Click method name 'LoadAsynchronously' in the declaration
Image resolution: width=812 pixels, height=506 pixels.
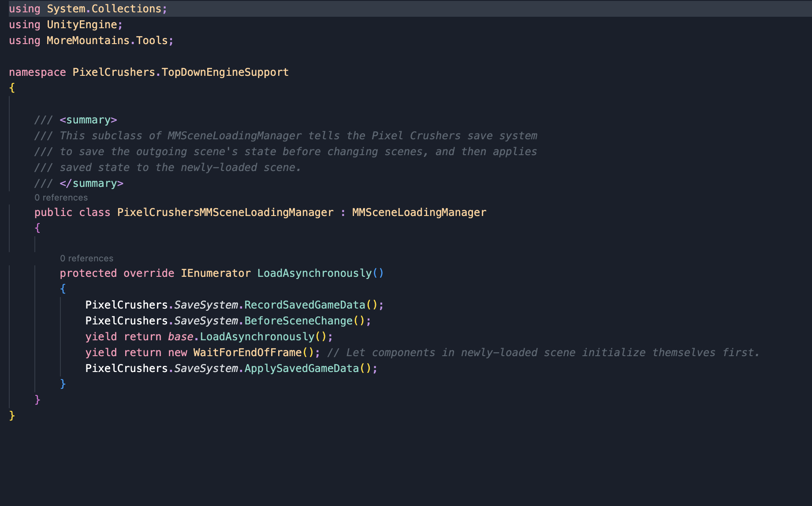click(x=315, y=273)
